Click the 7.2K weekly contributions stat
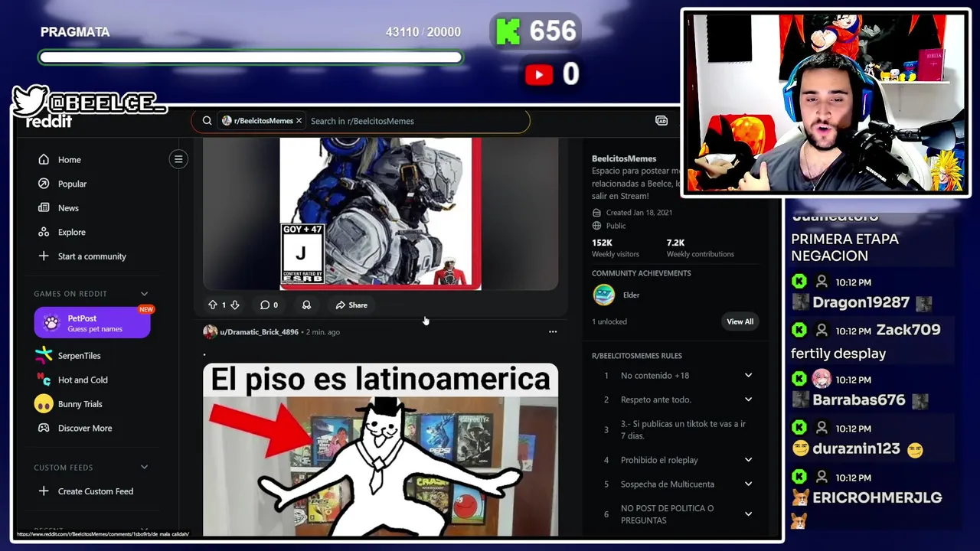Image resolution: width=980 pixels, height=551 pixels. pyautogui.click(x=700, y=248)
